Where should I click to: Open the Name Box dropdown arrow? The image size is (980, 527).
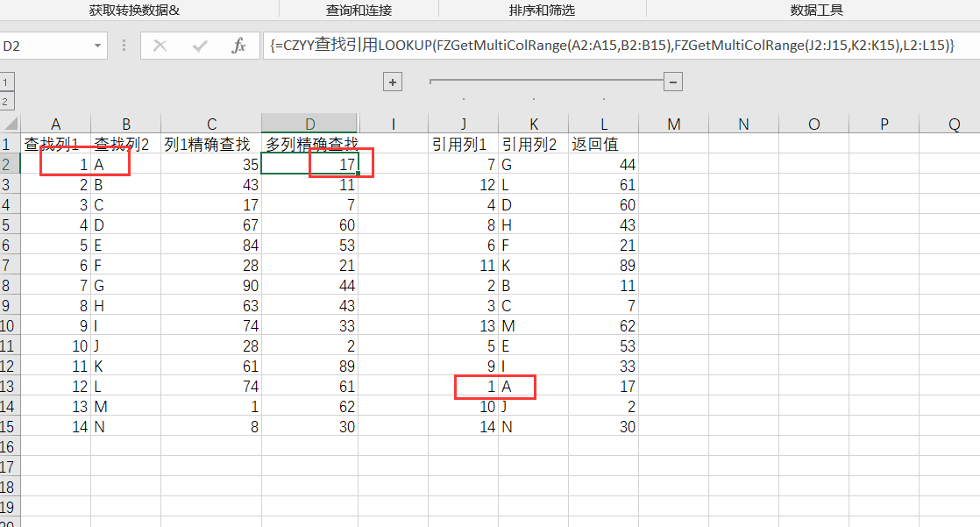pyautogui.click(x=97, y=46)
